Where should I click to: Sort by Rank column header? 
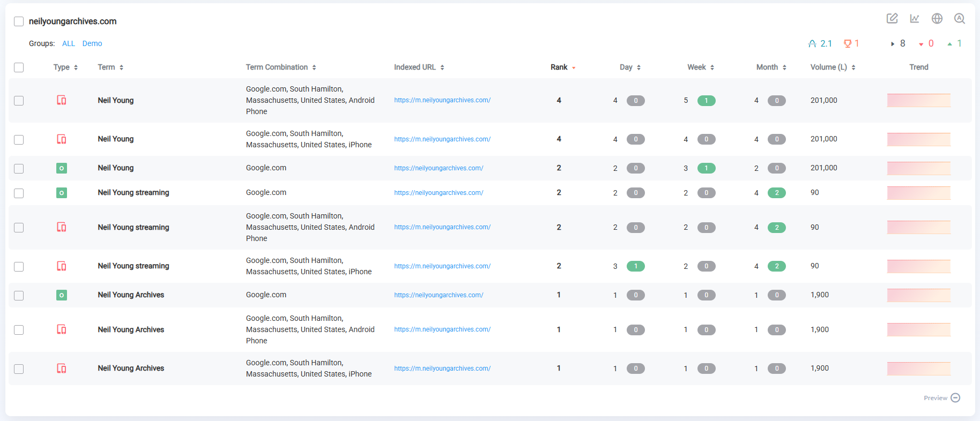point(563,67)
